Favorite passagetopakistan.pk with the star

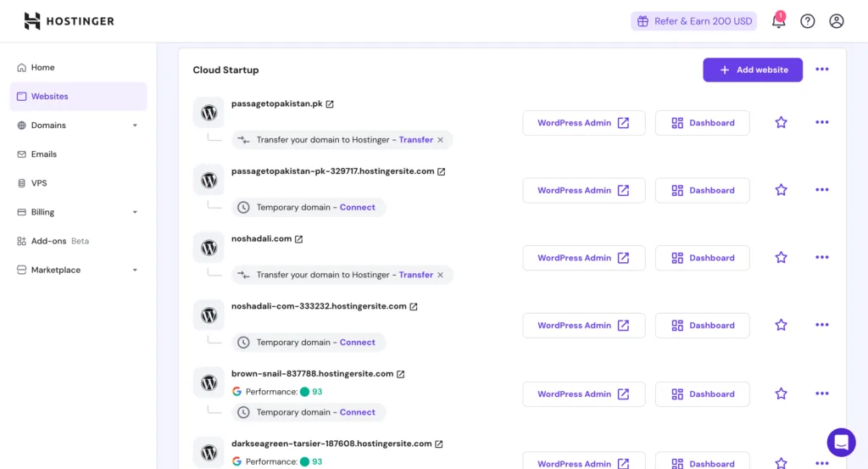pyautogui.click(x=781, y=122)
